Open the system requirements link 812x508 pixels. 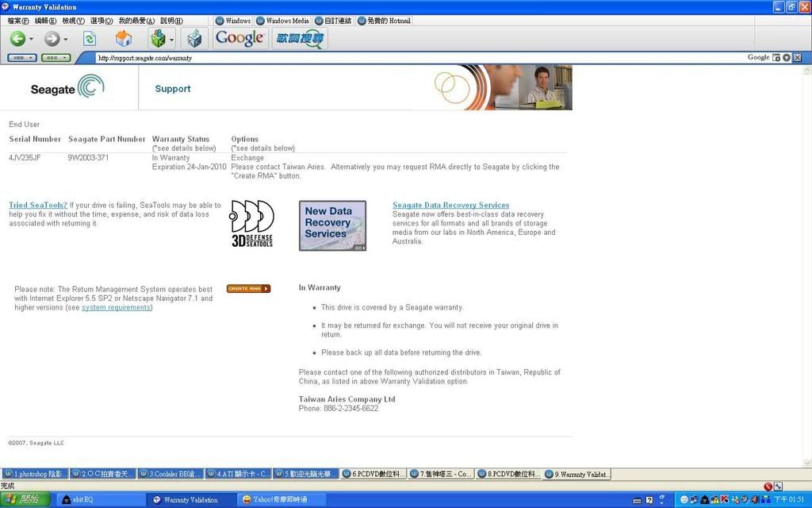116,307
